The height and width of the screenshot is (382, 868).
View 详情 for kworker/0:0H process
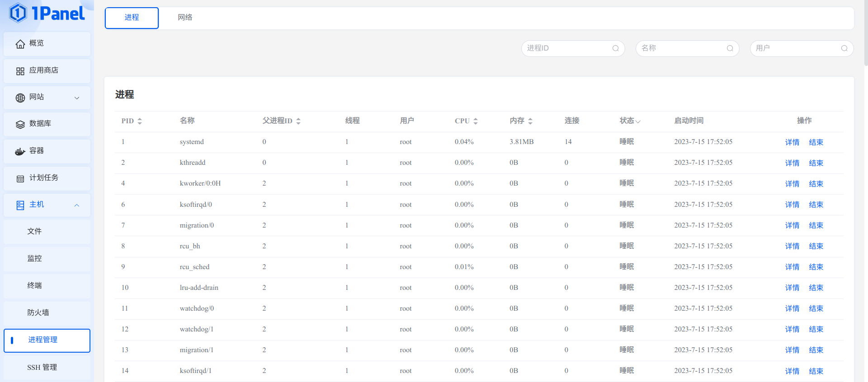(x=792, y=184)
